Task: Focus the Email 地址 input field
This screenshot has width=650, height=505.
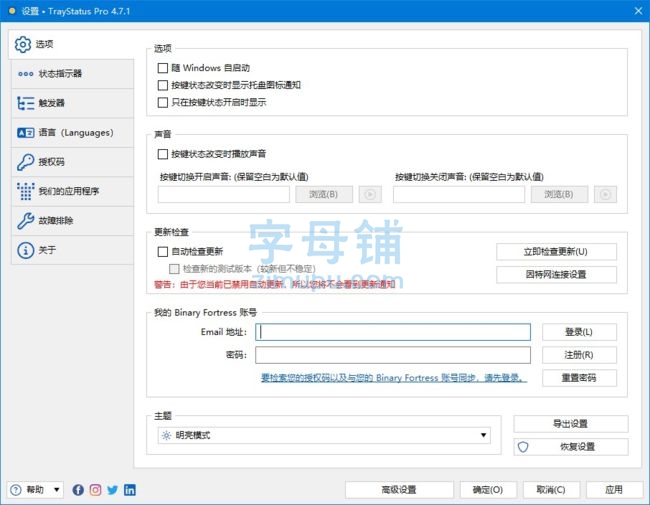Action: tap(393, 332)
